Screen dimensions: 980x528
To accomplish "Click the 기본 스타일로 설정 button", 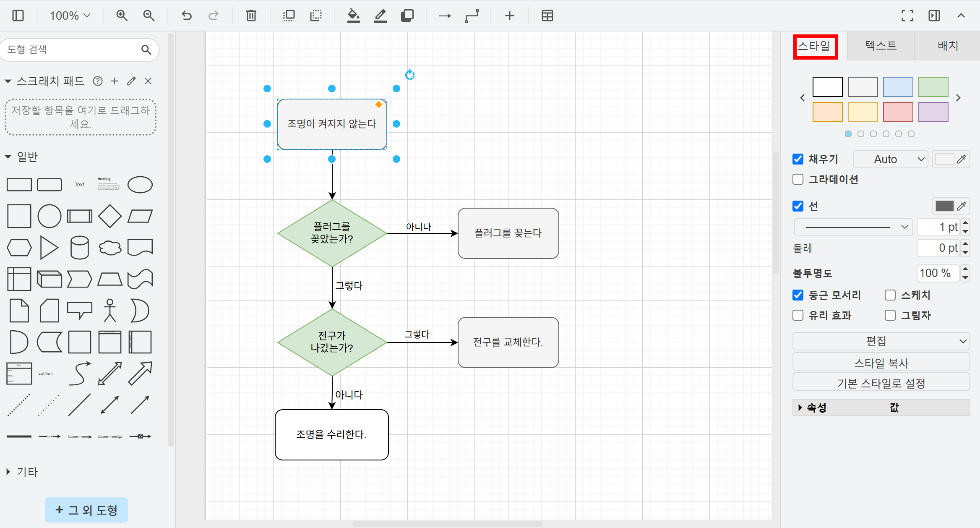I will click(881, 383).
